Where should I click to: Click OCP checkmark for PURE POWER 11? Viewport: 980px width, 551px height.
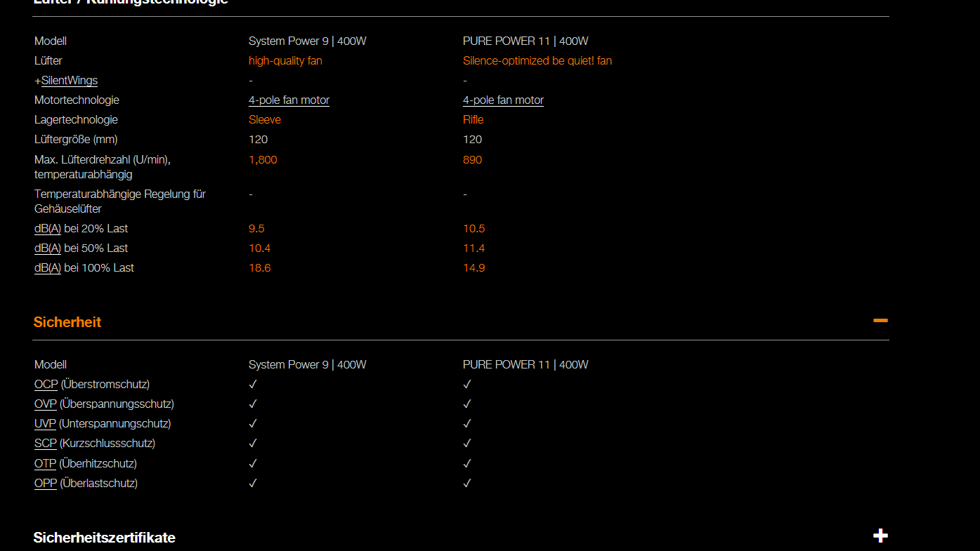click(467, 385)
